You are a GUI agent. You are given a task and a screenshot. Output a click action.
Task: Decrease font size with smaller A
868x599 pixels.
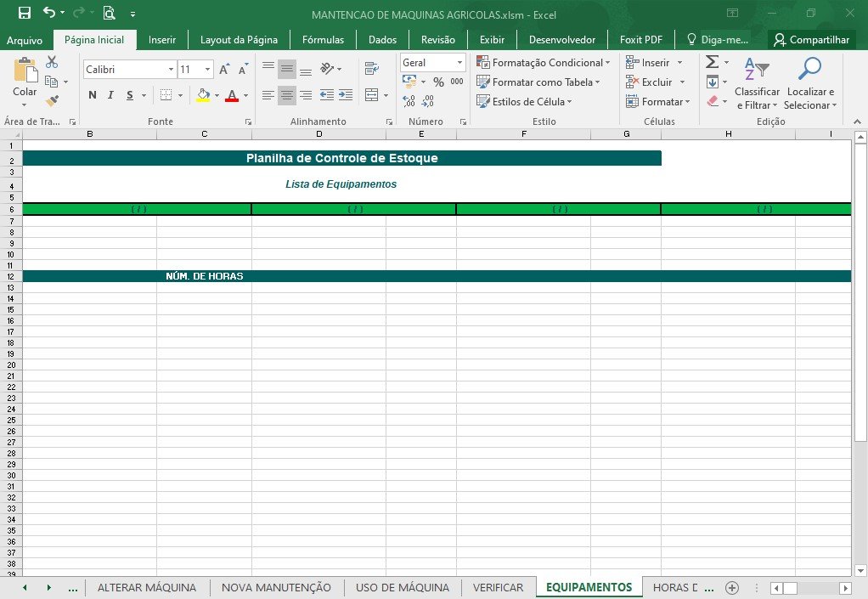tap(242, 69)
